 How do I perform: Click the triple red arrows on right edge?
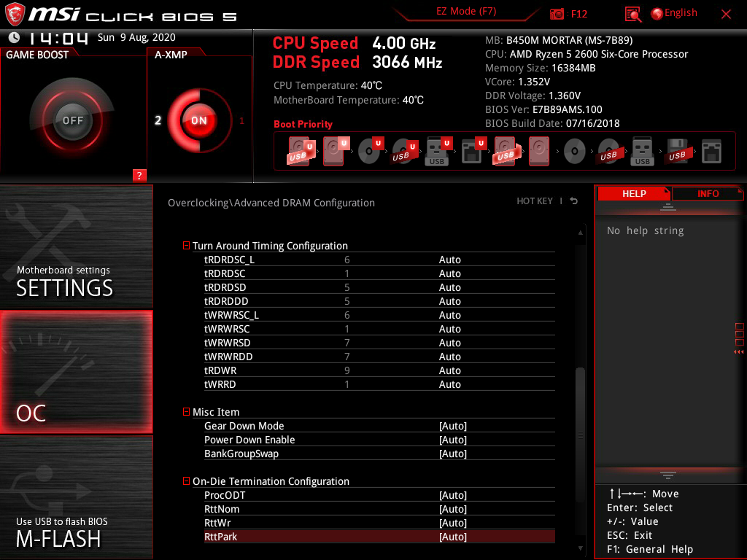739,352
